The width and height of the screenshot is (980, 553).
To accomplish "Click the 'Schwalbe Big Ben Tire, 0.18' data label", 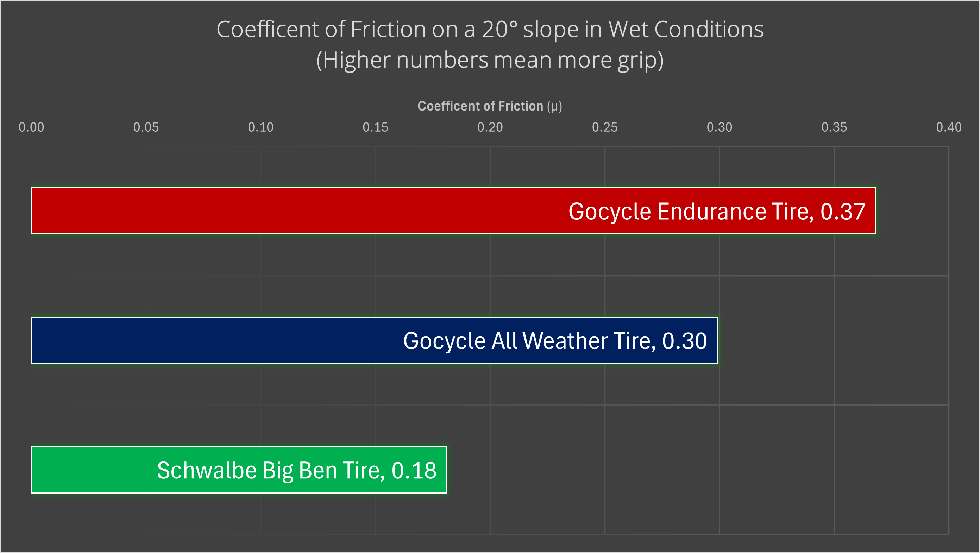I will pos(297,471).
